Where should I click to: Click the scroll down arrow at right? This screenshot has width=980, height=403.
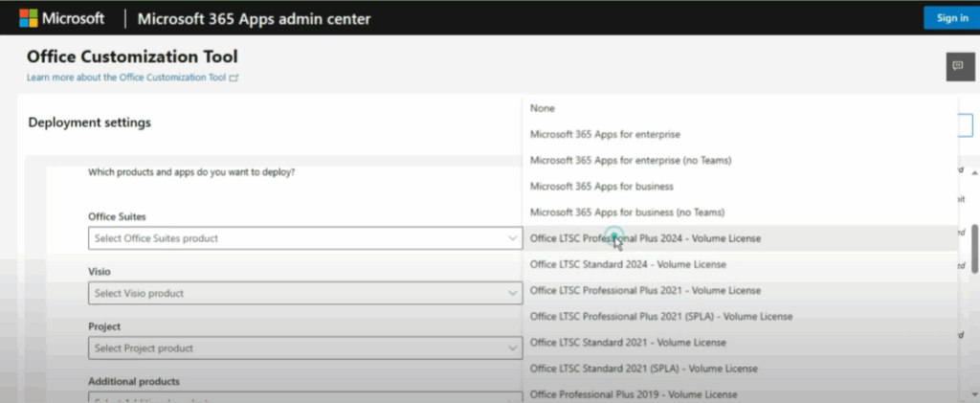[x=975, y=394]
